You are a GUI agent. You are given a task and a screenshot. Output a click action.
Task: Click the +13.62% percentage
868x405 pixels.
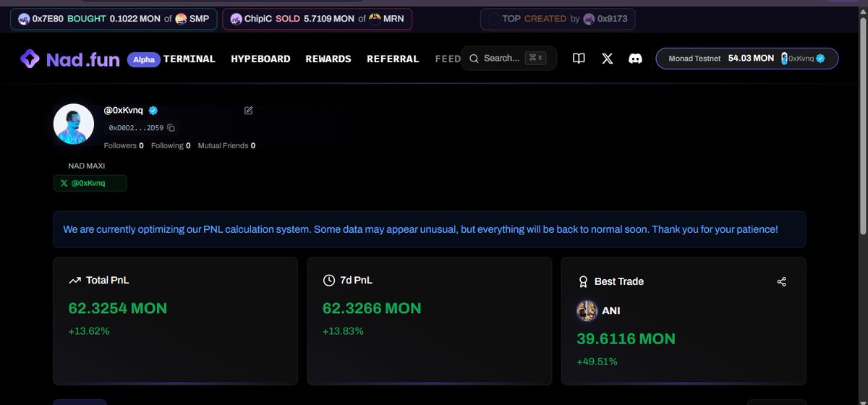89,331
